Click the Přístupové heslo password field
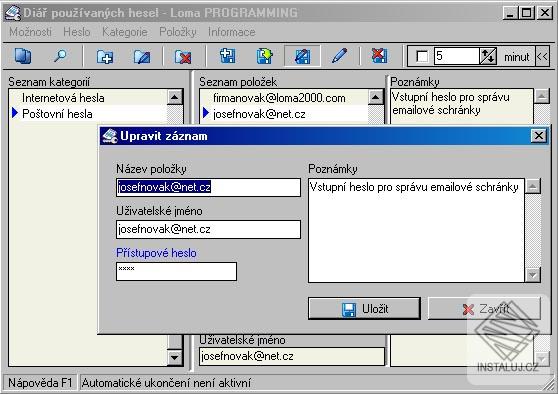This screenshot has height=394, width=558. [177, 272]
